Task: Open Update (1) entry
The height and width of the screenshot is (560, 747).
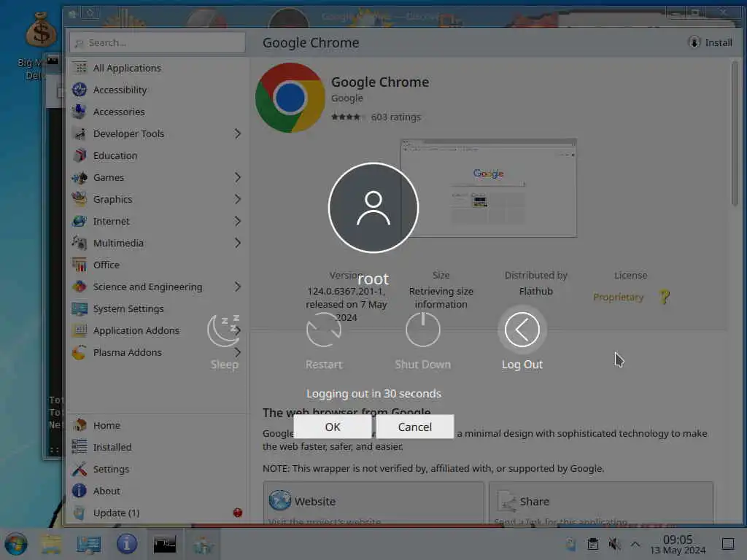Action: 157,513
